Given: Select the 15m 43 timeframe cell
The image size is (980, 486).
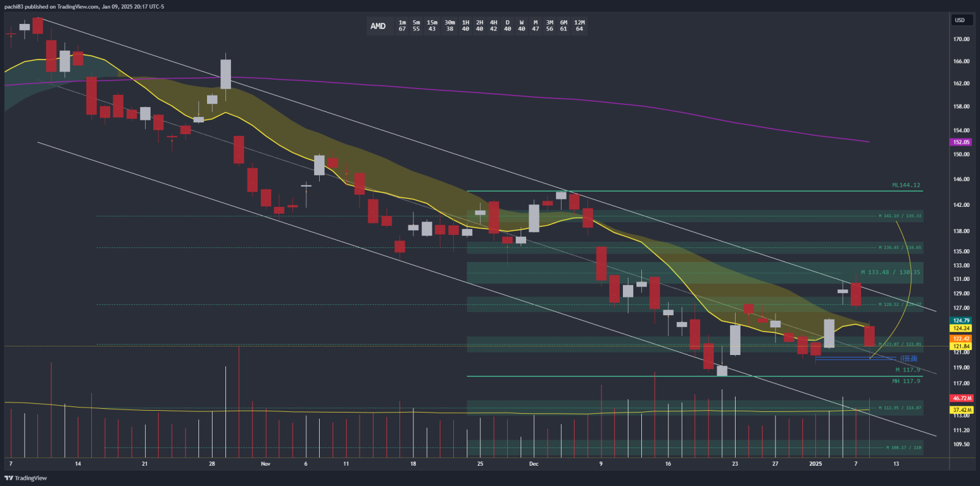Looking at the screenshot, I should (432, 26).
